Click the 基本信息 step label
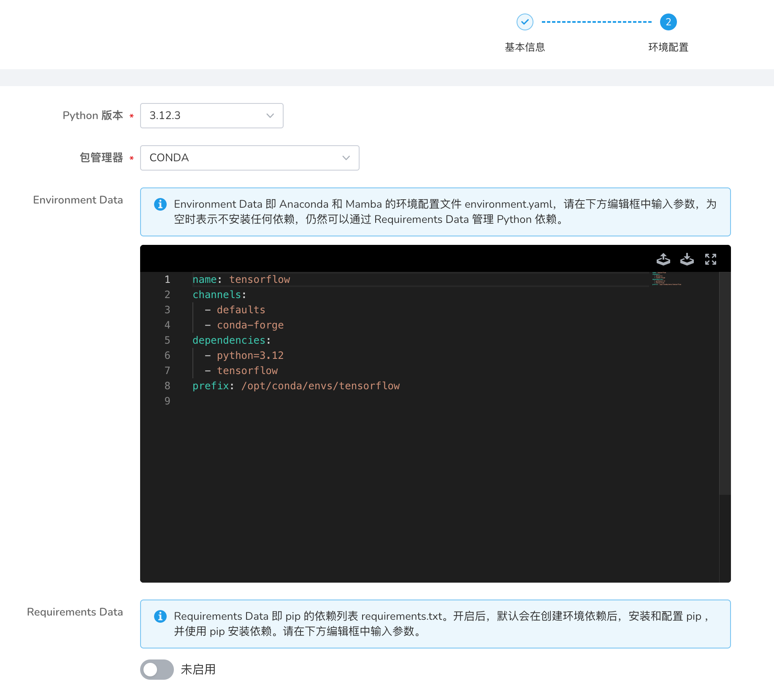The width and height of the screenshot is (774, 700). pyautogui.click(x=524, y=47)
